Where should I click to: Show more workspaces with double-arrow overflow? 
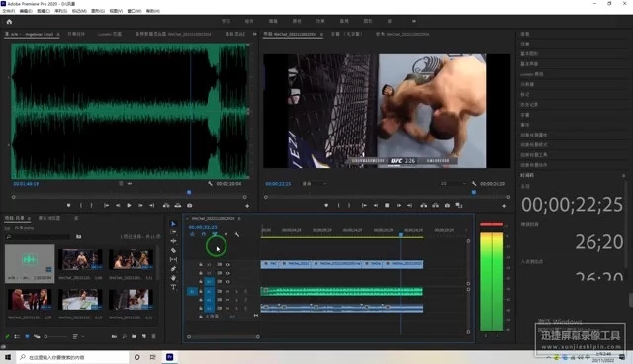(x=414, y=21)
